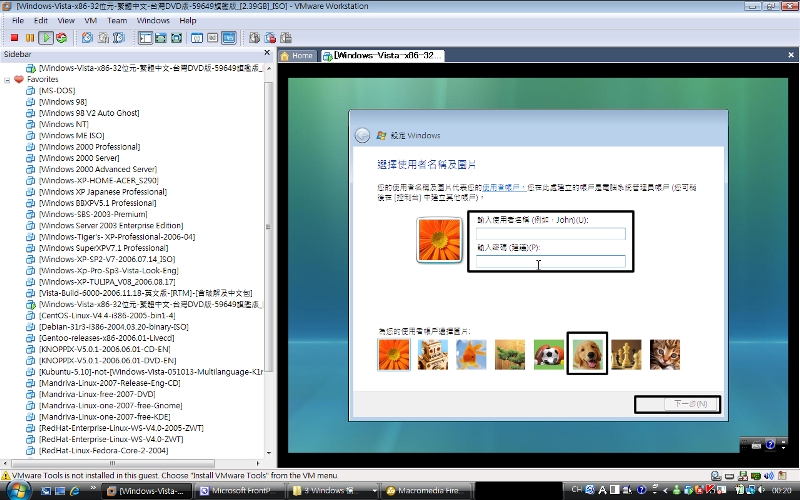
Task: Click the Record Movie toolbar icon
Action: tap(270, 38)
